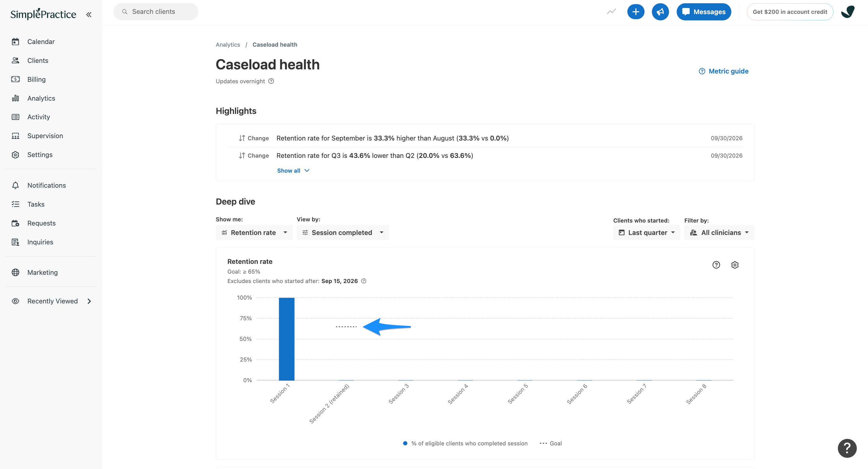The image size is (868, 469).
Task: Click the SimplePractice logo
Action: (43, 14)
